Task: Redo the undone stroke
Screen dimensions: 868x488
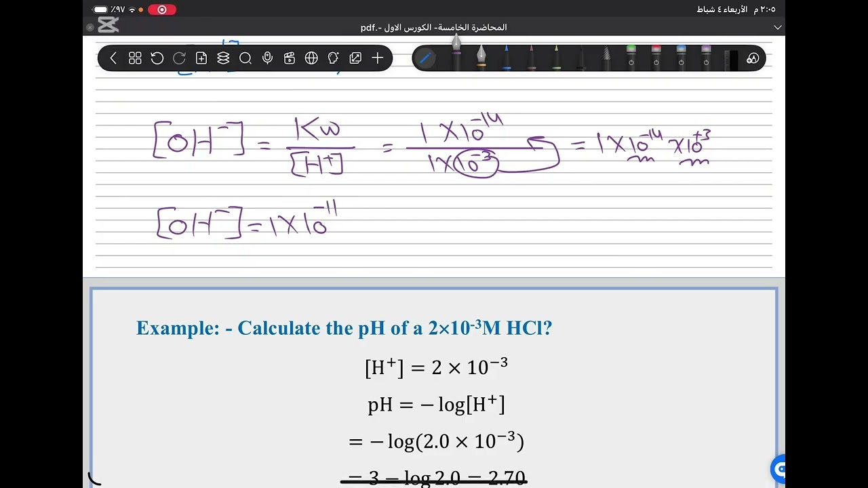Action: pyautogui.click(x=179, y=58)
